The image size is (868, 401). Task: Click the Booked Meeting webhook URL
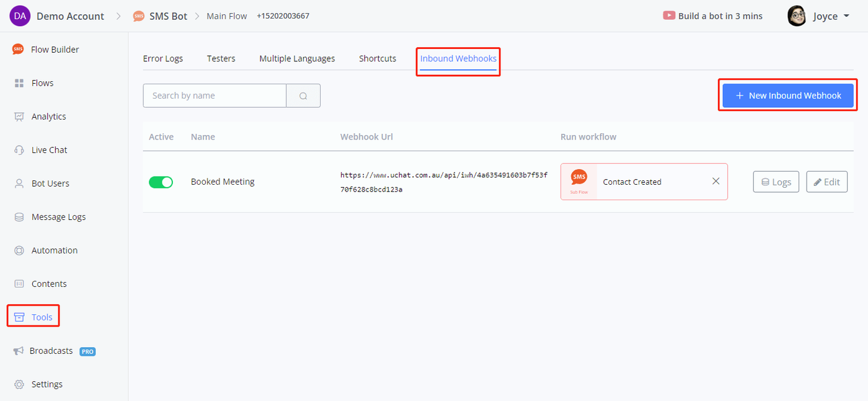tap(444, 182)
